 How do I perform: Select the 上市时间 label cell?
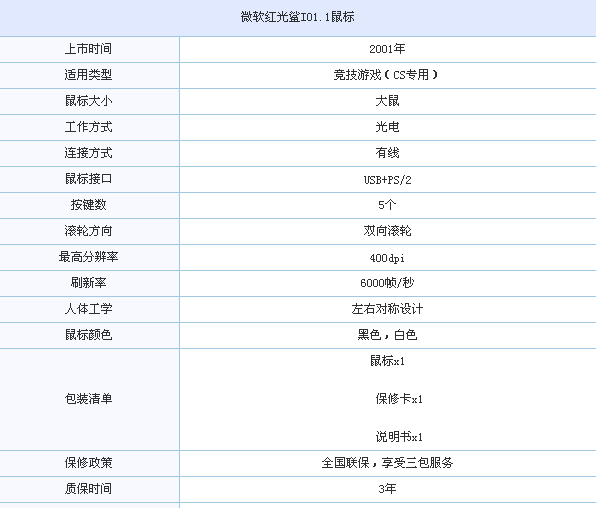(89, 49)
